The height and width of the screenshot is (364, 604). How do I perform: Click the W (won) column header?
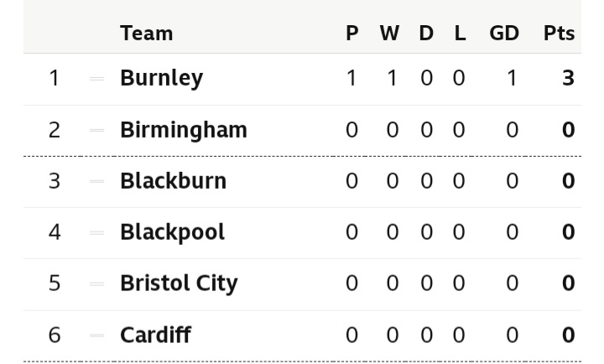point(389,34)
